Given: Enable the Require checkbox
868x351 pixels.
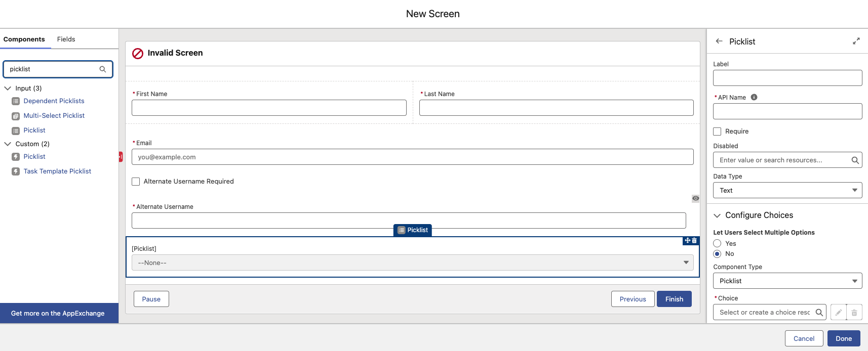Looking at the screenshot, I should click(717, 131).
